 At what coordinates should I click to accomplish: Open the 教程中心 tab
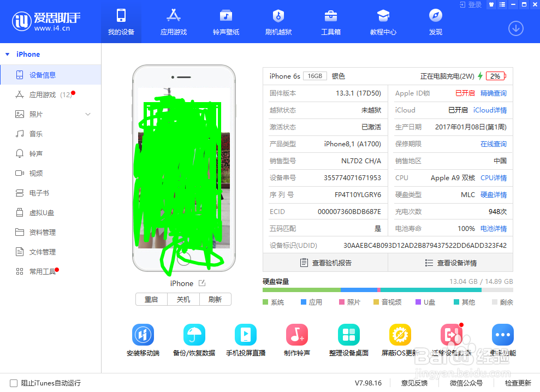tap(383, 22)
